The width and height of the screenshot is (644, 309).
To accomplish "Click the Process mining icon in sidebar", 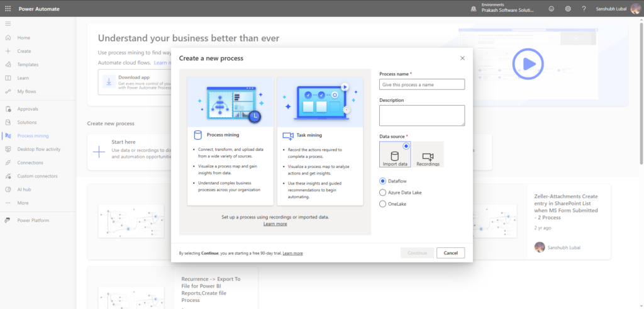I will coord(8,136).
